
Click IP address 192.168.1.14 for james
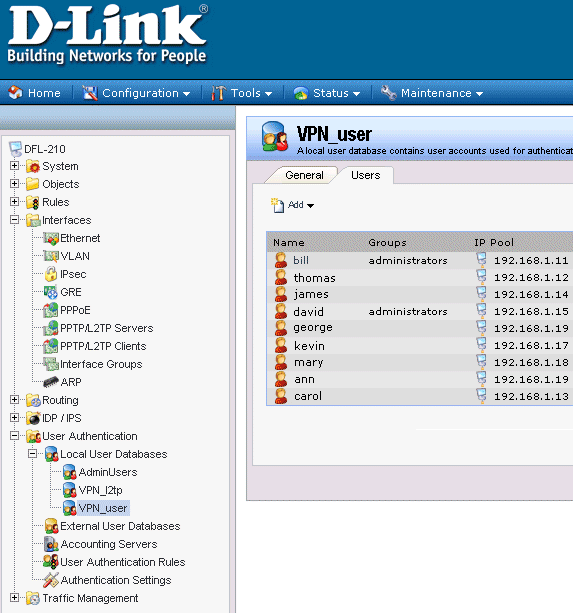pyautogui.click(x=531, y=294)
